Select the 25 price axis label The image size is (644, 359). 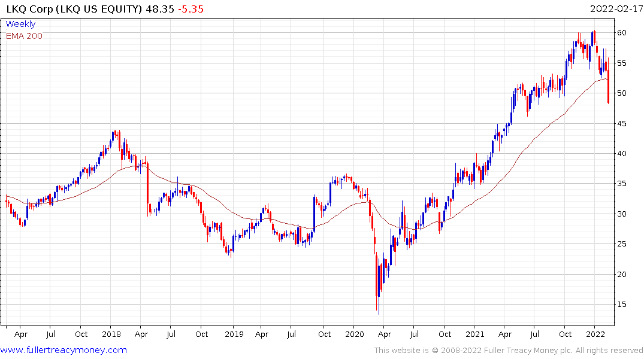point(622,244)
